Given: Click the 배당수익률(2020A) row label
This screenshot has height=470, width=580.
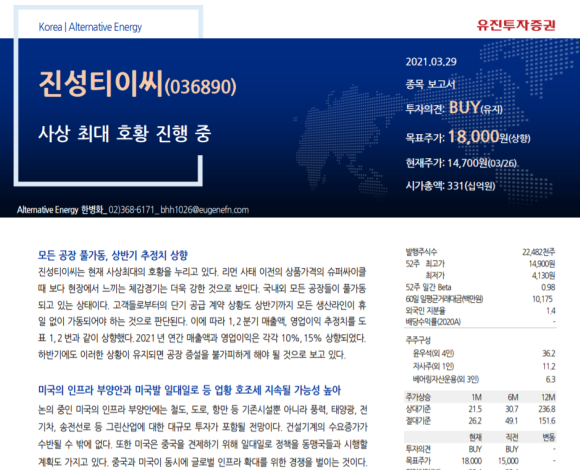Looking at the screenshot, I should pos(433,322).
